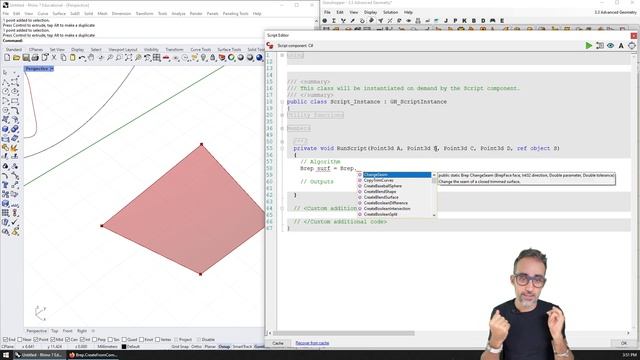Viewport: 640px width, 360px height.
Task: Click the font 'A' icon in Script Editor
Action: point(621,46)
